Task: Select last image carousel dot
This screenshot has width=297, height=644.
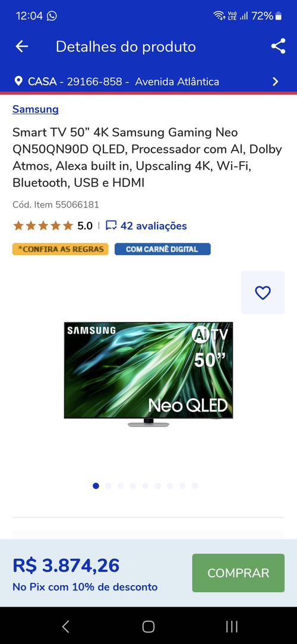Action: tap(195, 486)
